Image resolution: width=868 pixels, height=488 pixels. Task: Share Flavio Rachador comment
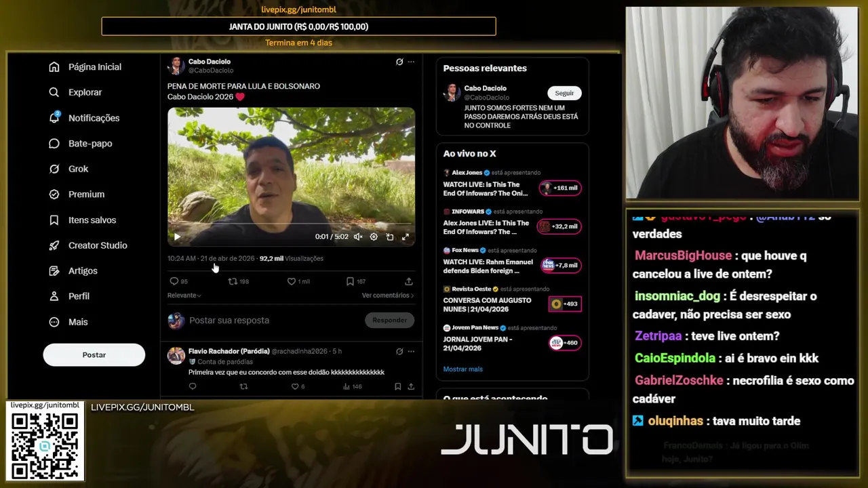tap(411, 386)
